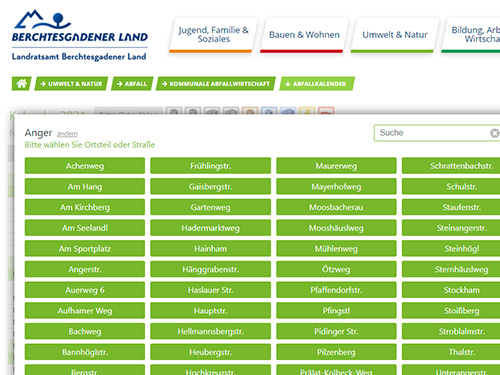Clear the Suche search field
Viewport: 500px width, 375px height.
pyautogui.click(x=495, y=133)
